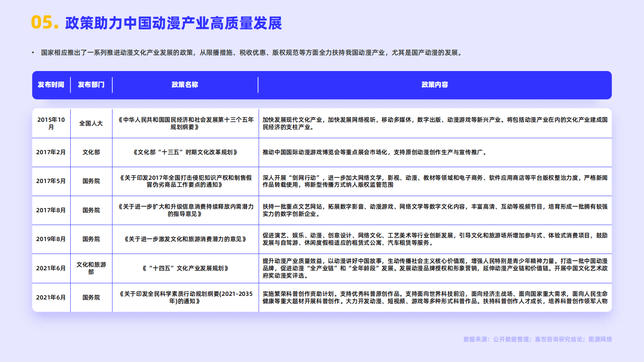644x362 pixels.
Task: Click the policy name 关于进一步激发文化和旅游消费潜力的意见
Action: (185, 239)
